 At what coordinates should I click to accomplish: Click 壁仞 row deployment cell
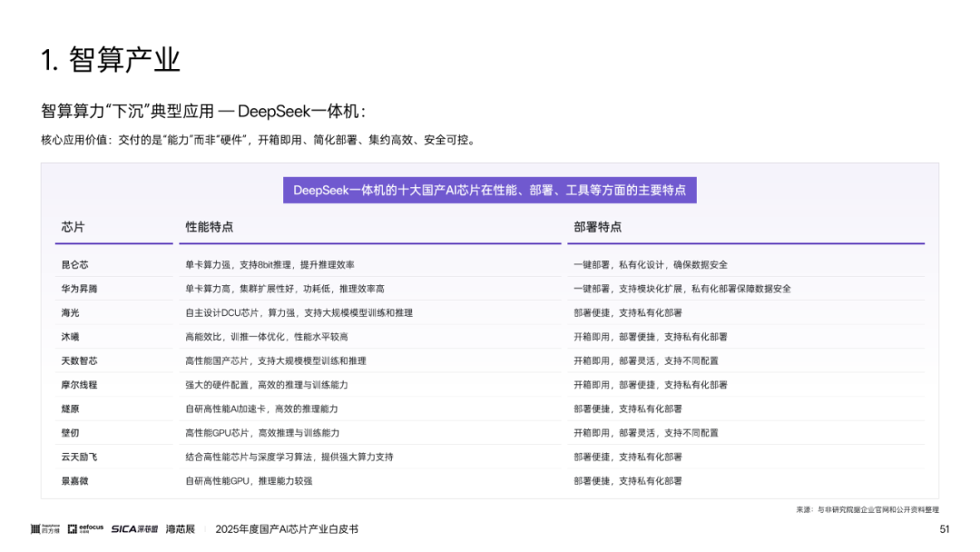point(646,432)
